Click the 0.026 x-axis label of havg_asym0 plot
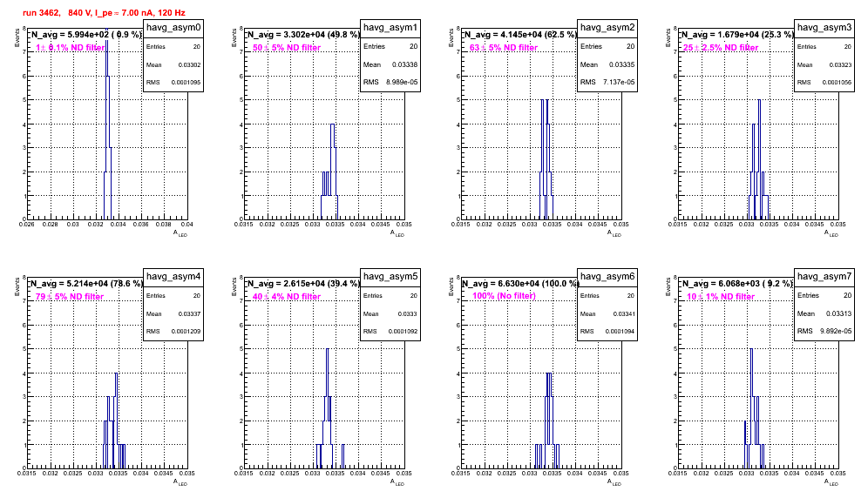This screenshot has width=868, height=498. tap(26, 224)
